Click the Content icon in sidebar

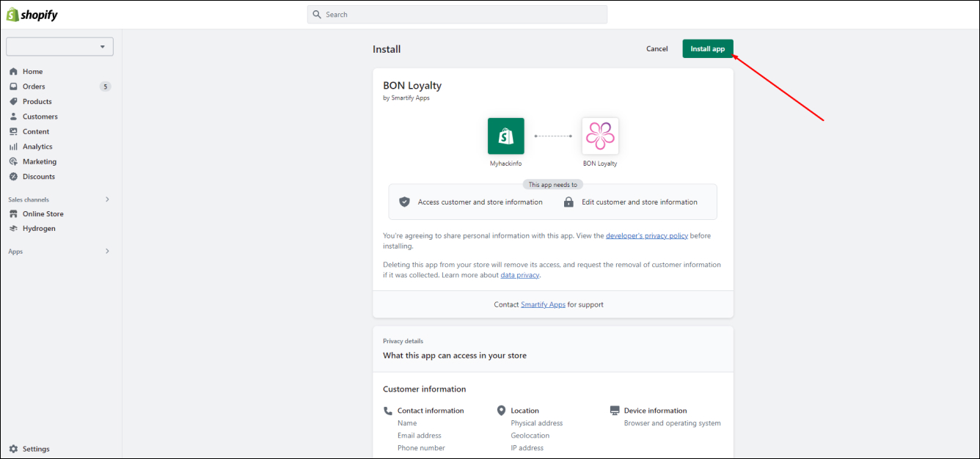click(13, 132)
